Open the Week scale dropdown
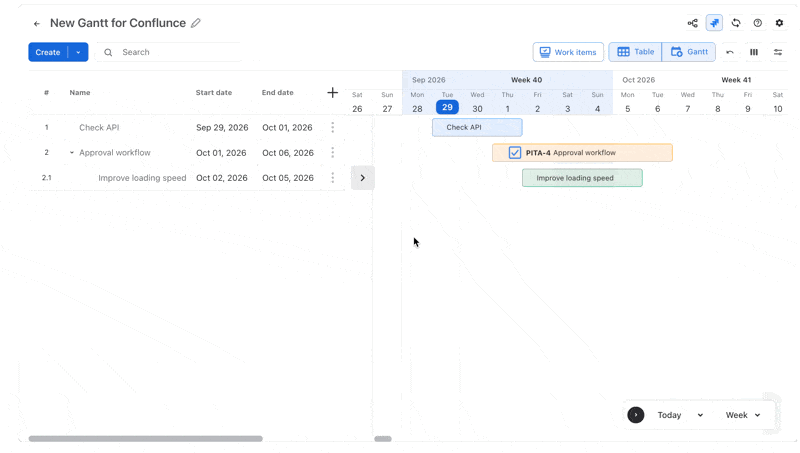Image resolution: width=800 pixels, height=453 pixels. pos(743,415)
